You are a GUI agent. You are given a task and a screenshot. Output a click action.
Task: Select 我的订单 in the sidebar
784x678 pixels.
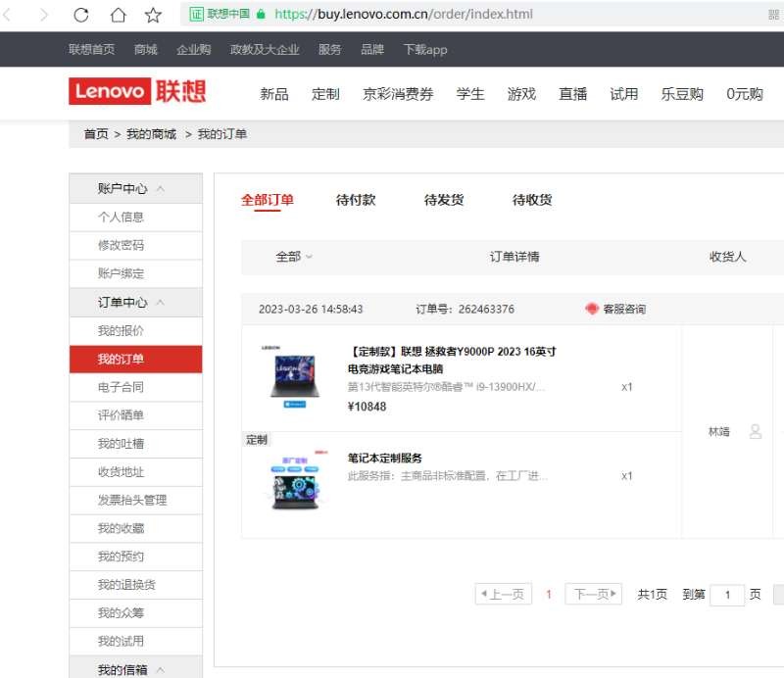coord(136,359)
